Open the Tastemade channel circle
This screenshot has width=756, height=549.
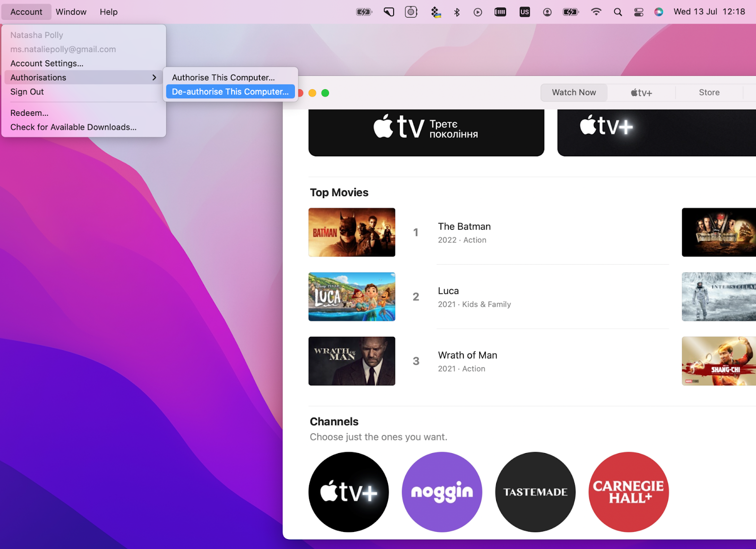[x=535, y=492]
